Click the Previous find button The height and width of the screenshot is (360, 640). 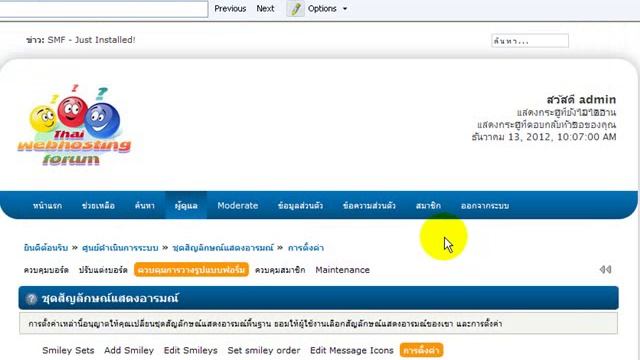pyautogui.click(x=230, y=9)
